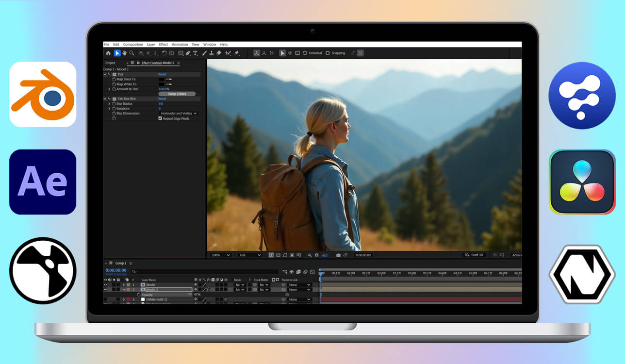
Task: Click the Map Black To eyedropper
Action: point(170,79)
